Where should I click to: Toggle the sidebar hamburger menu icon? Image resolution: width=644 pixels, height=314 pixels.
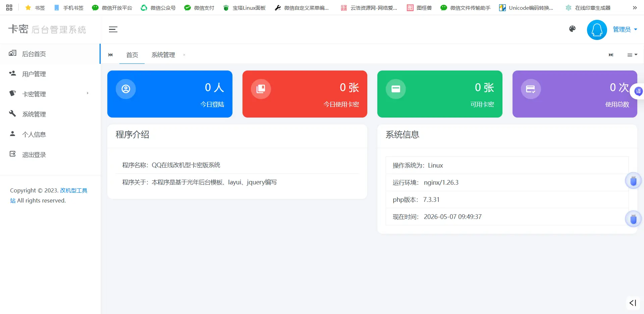[x=113, y=29]
